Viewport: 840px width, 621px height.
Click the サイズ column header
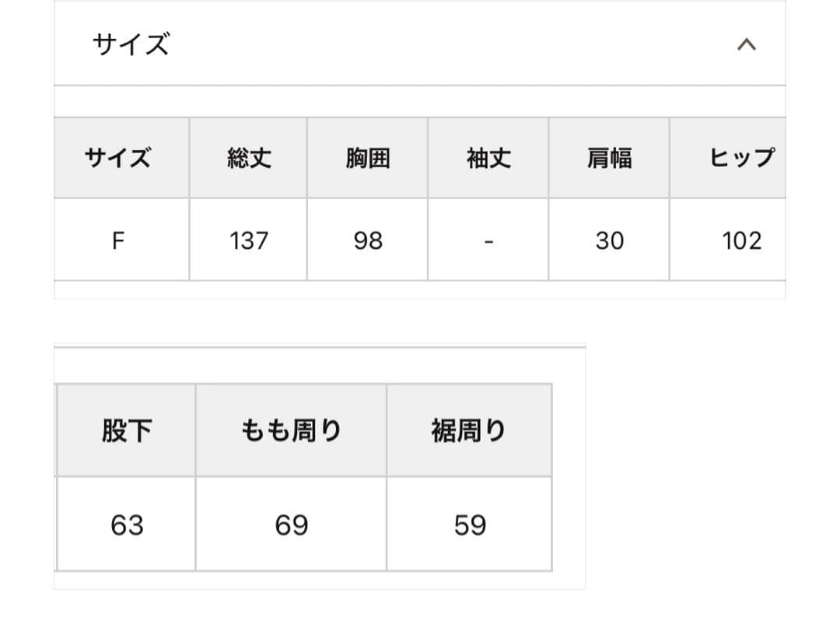(x=120, y=158)
